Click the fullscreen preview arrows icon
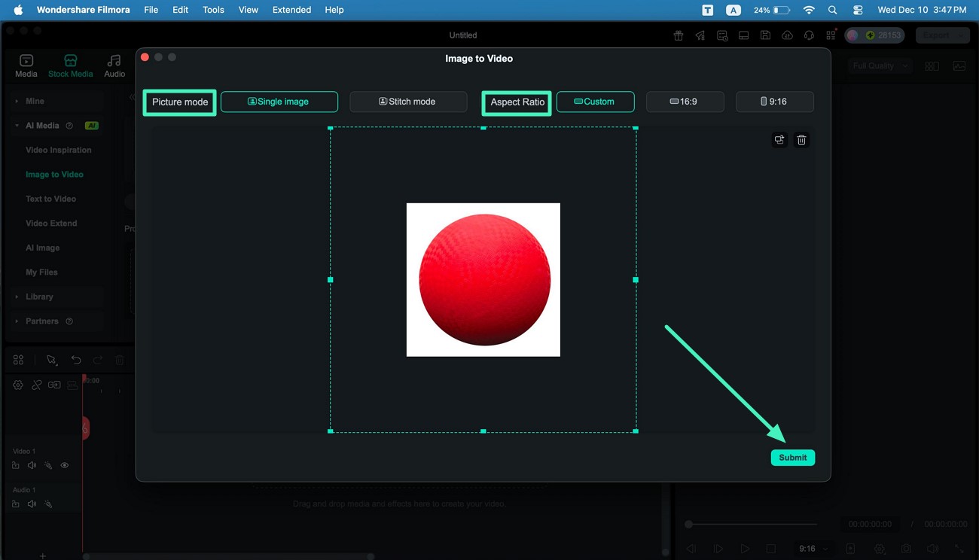Viewport: 979px width, 560px height. click(959, 549)
